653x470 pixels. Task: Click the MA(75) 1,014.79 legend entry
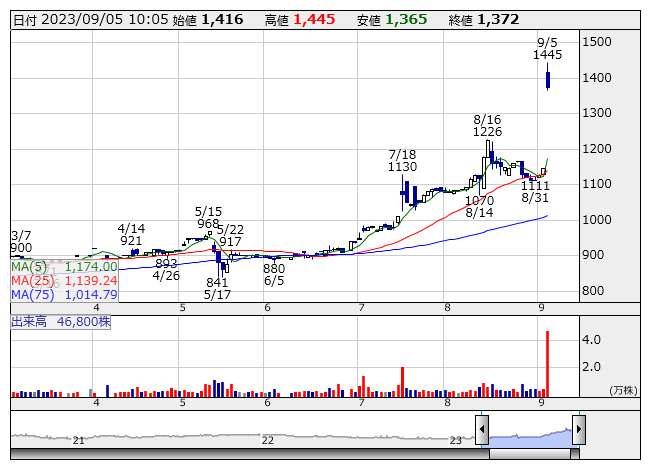click(64, 295)
